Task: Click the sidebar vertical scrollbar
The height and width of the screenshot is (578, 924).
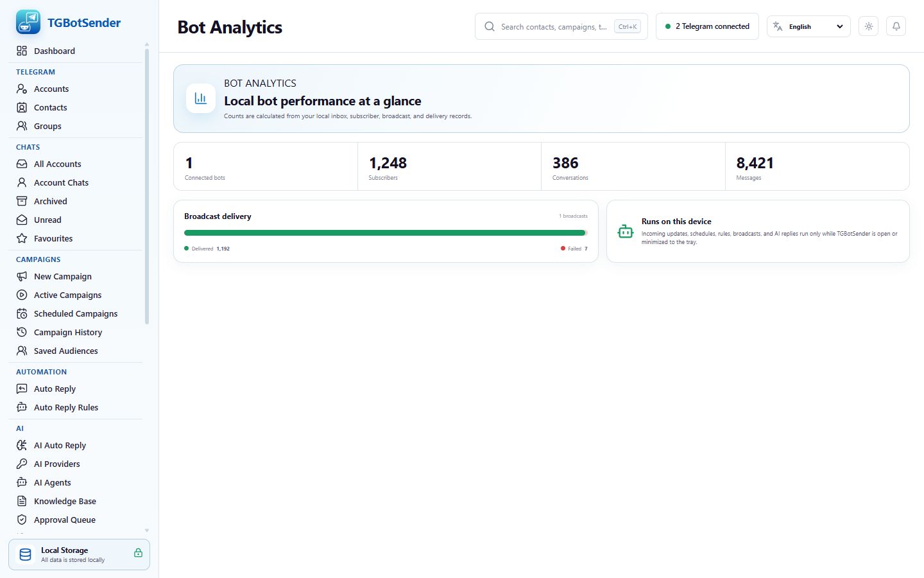Action: pyautogui.click(x=147, y=186)
